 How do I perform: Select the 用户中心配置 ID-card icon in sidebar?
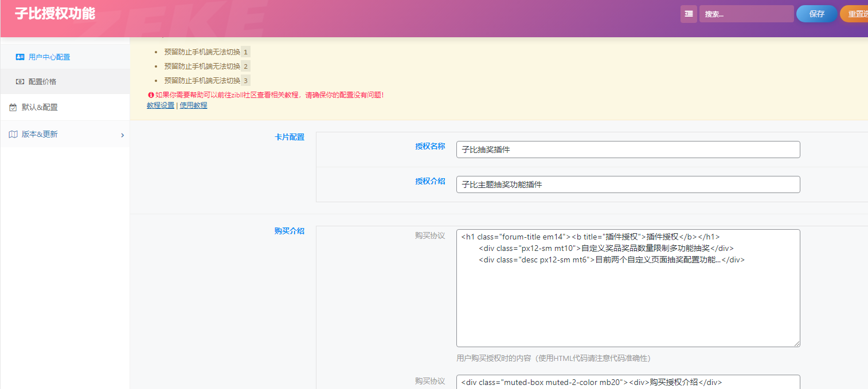point(20,57)
